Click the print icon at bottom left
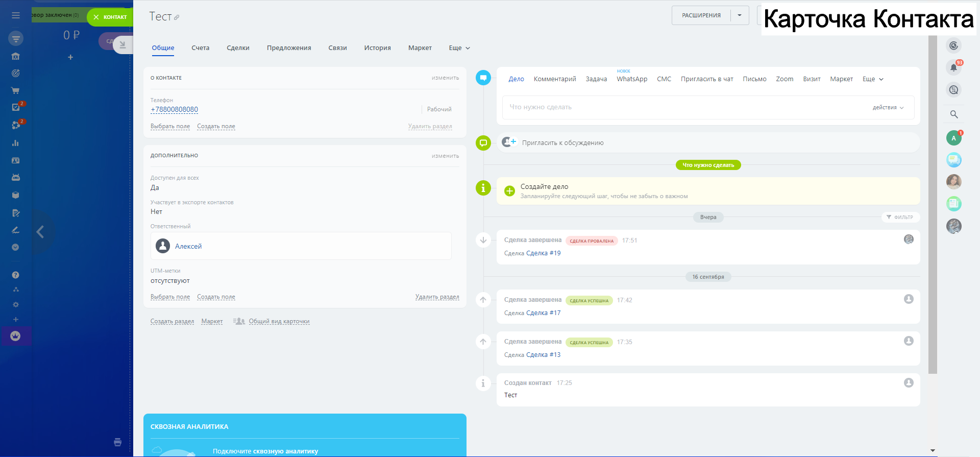 point(118,442)
